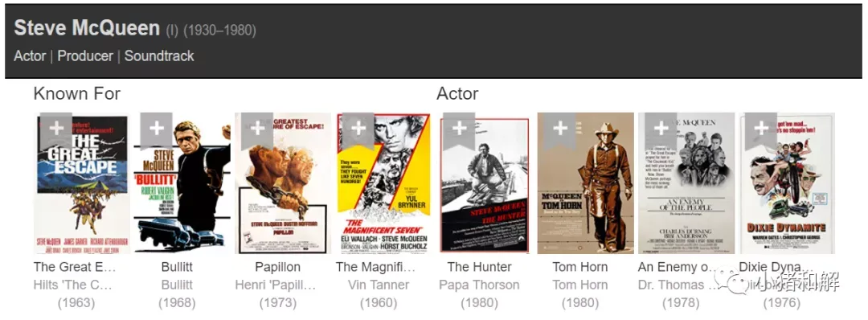This screenshot has height=320, width=868.
Task: Add An Enemy of the People to watchlist
Action: pyautogui.click(x=661, y=131)
